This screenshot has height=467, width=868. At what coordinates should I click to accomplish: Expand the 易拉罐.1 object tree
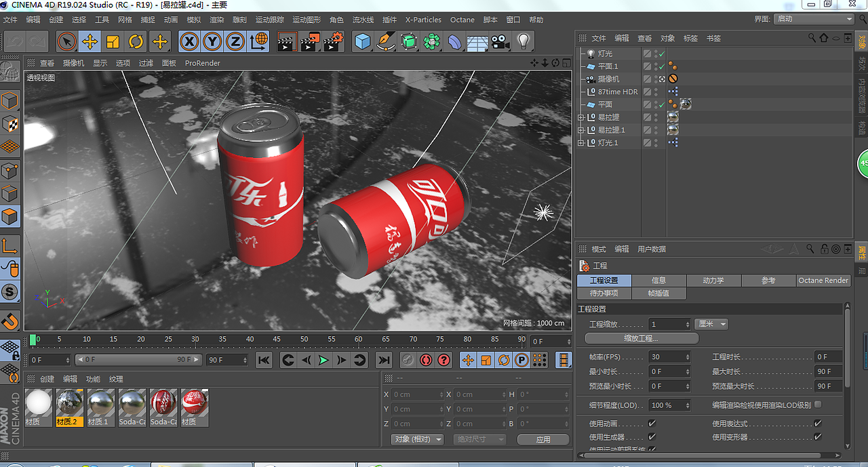tap(580, 130)
